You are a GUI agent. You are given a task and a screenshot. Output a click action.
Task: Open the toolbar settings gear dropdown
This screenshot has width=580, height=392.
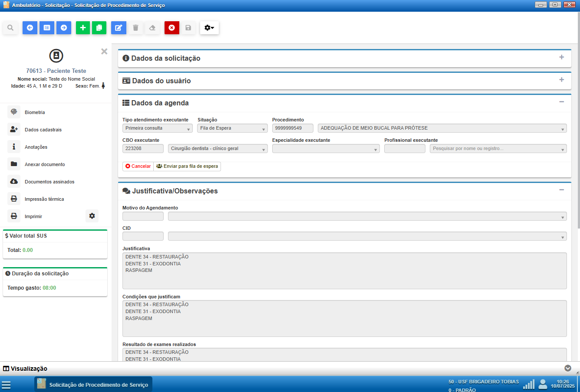(209, 28)
